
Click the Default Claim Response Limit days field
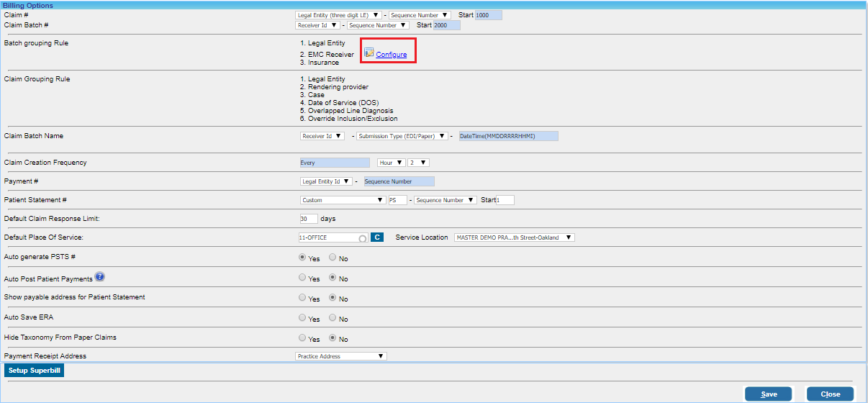tap(308, 219)
